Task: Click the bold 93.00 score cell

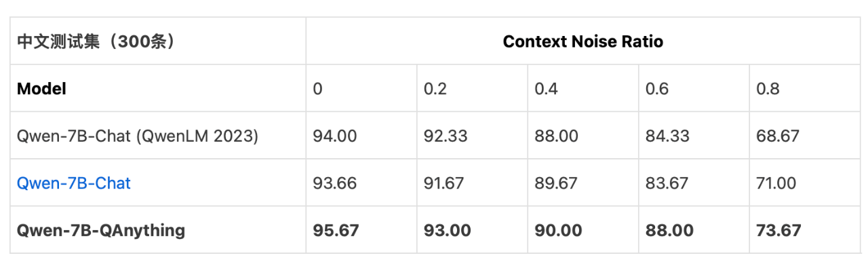Action: pos(448,231)
